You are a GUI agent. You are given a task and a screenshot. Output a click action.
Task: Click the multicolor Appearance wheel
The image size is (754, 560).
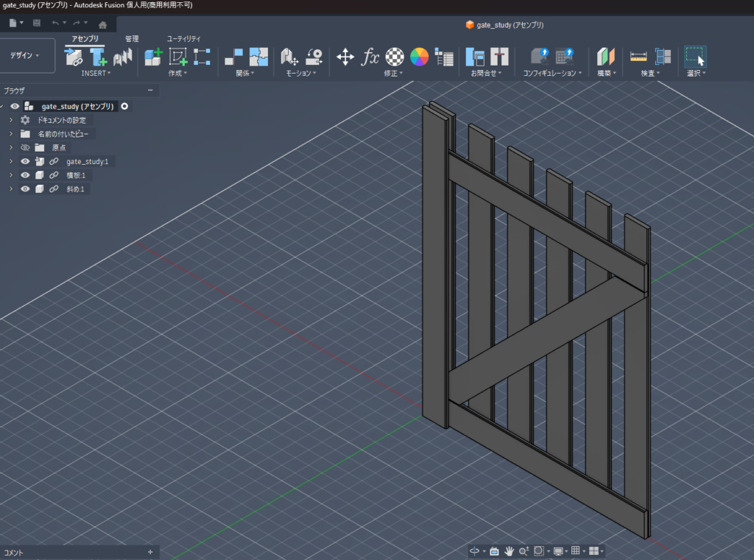[419, 57]
